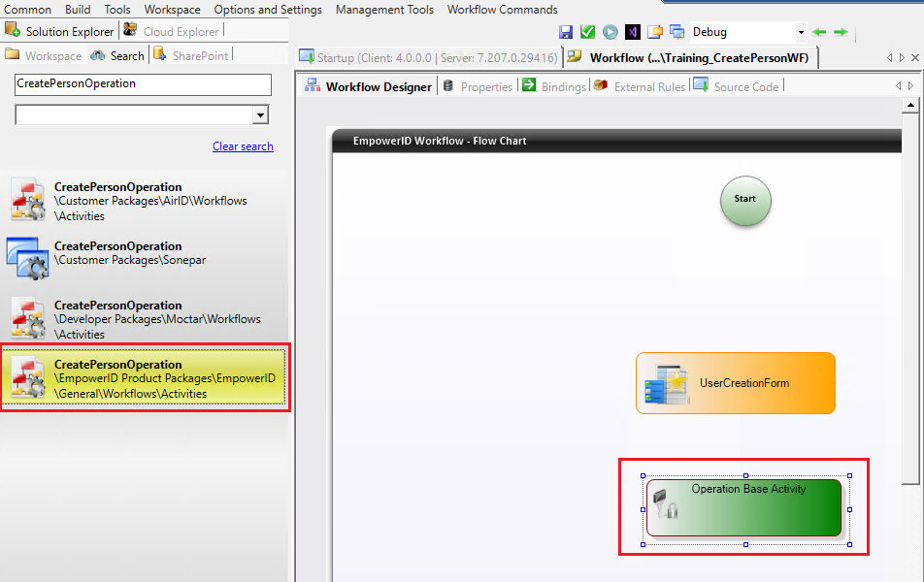Click document tabs scroll-right arrow

[902, 58]
